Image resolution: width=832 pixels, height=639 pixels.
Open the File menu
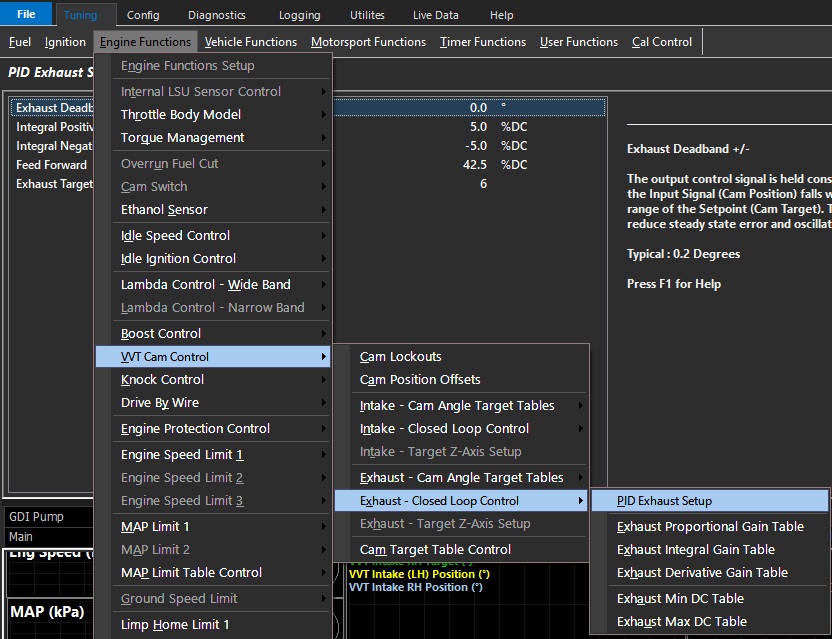coord(26,14)
